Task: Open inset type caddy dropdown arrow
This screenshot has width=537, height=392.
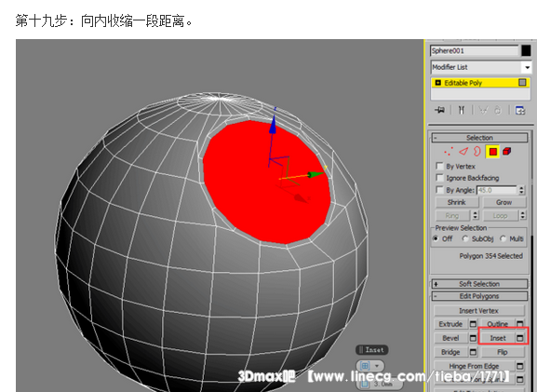Action: pyautogui.click(x=377, y=366)
